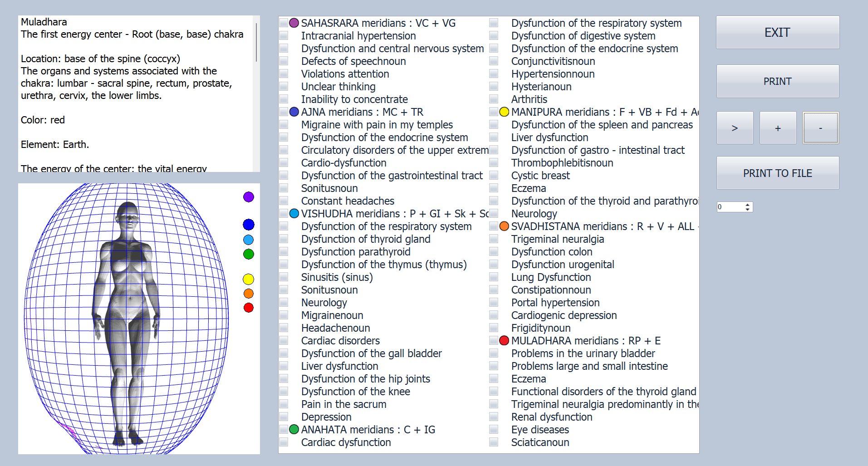Toggle the Sciaticanoun checkbox
This screenshot has height=466, width=868.
[494, 442]
